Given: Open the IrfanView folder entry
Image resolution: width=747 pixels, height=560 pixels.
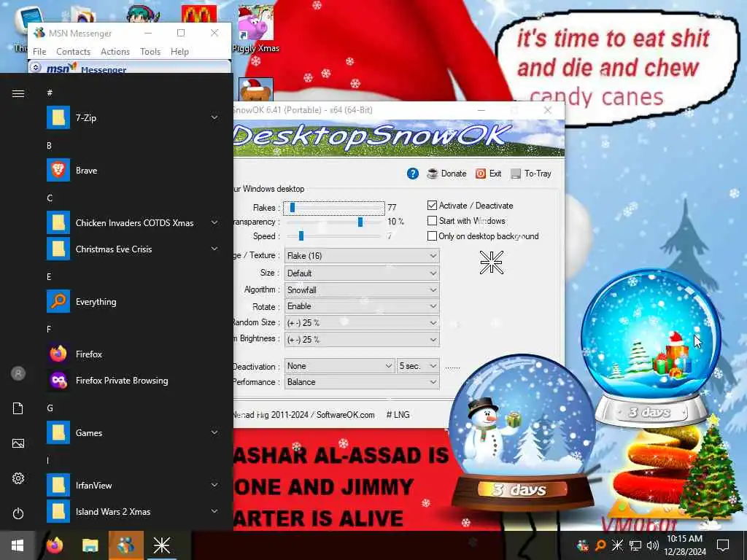Looking at the screenshot, I should point(133,485).
